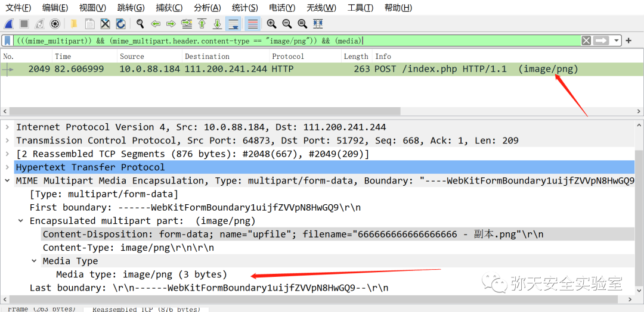644x312 pixels.
Task: Sort by the No. column header
Action: [x=26, y=57]
